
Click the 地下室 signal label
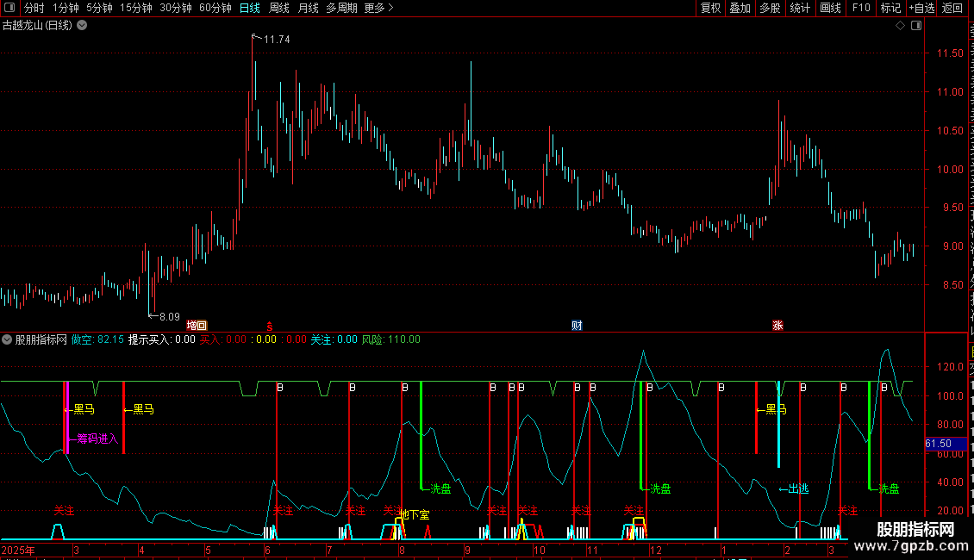pos(415,514)
